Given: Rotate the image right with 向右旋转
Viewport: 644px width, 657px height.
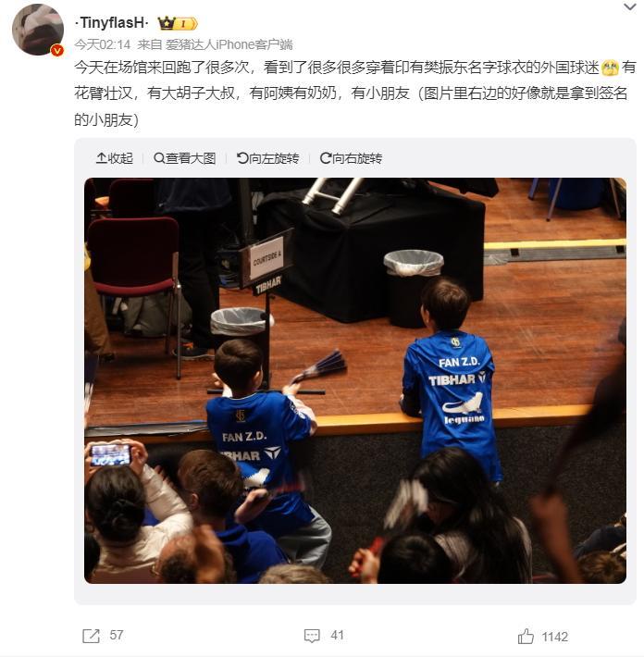Looking at the screenshot, I should coord(351,158).
